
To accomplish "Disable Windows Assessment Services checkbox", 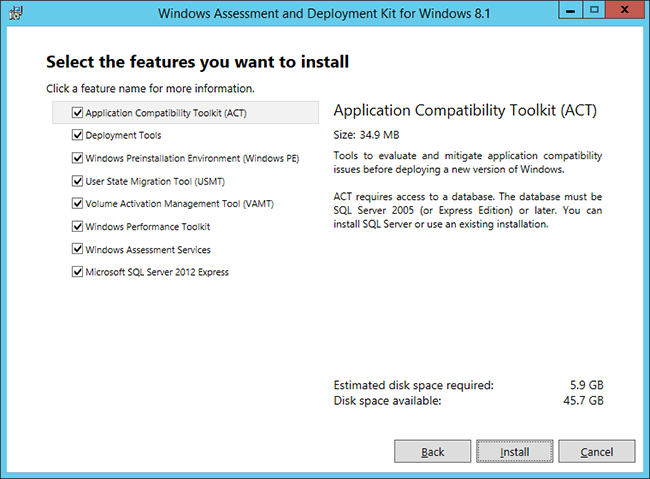I will [x=77, y=250].
